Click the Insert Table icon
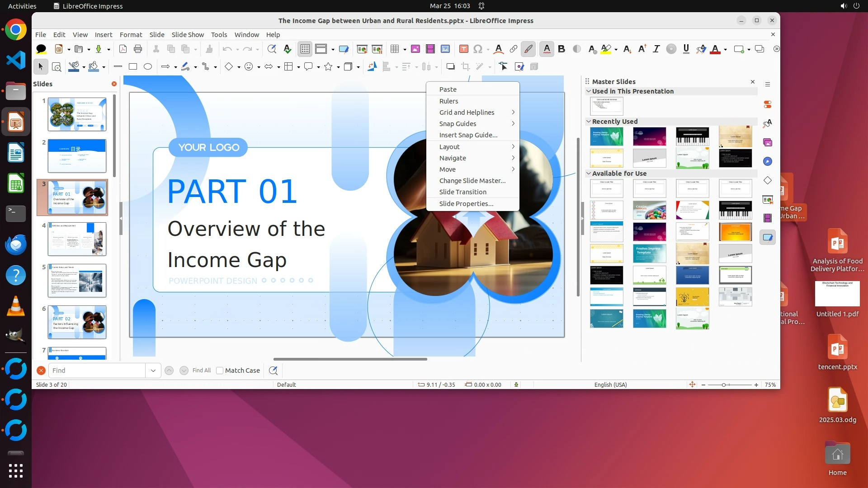 tap(395, 49)
